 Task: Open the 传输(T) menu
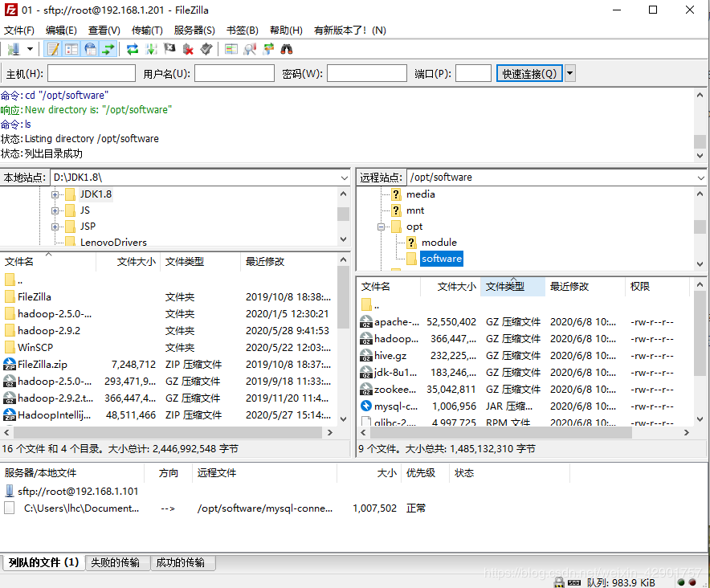[x=147, y=31]
